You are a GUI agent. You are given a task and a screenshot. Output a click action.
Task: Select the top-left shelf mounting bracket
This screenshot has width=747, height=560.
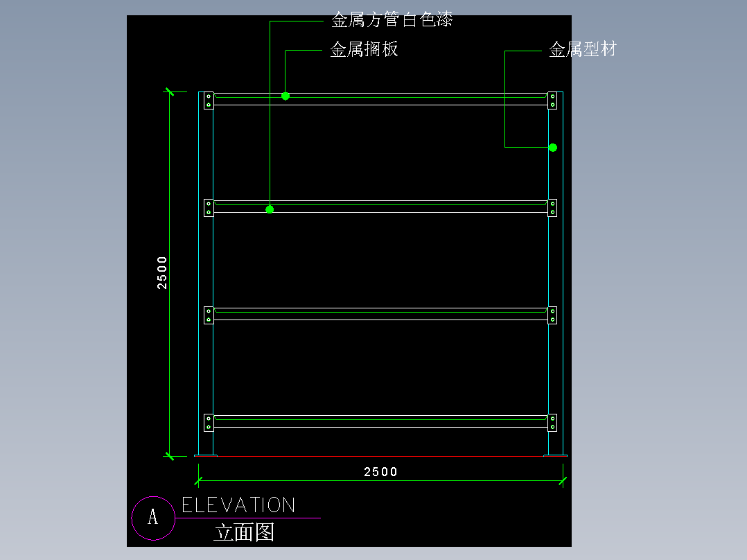pos(209,100)
